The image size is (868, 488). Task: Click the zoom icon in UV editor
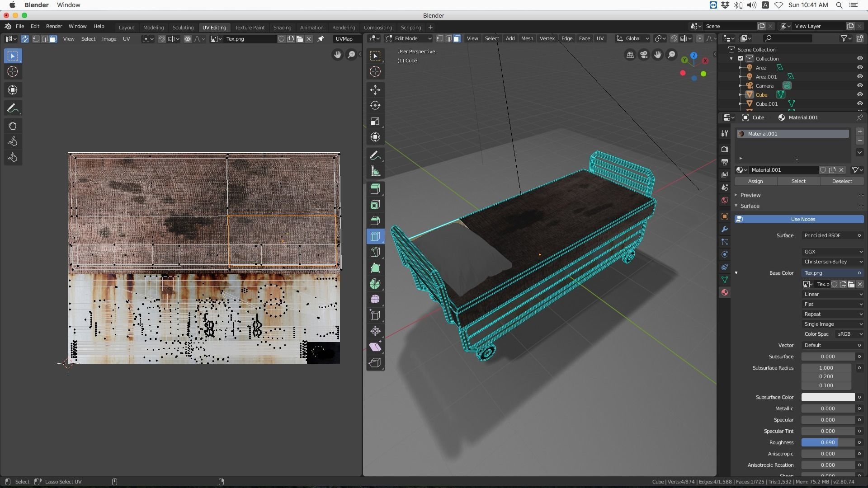point(351,55)
